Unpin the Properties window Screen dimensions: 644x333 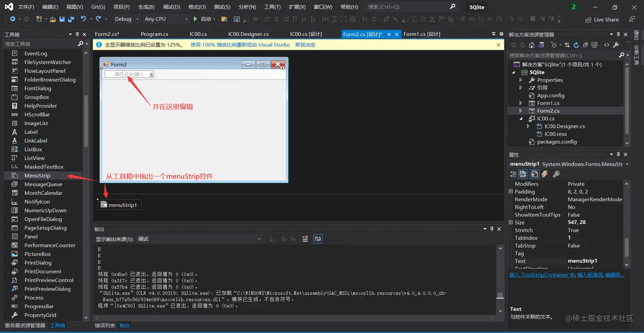(x=618, y=155)
